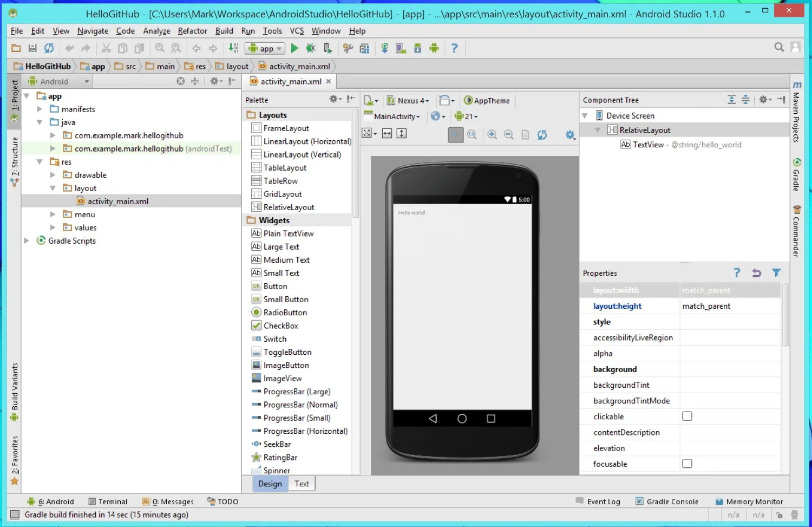Enable the focusable property checkbox
This screenshot has width=812, height=527.
click(x=687, y=464)
